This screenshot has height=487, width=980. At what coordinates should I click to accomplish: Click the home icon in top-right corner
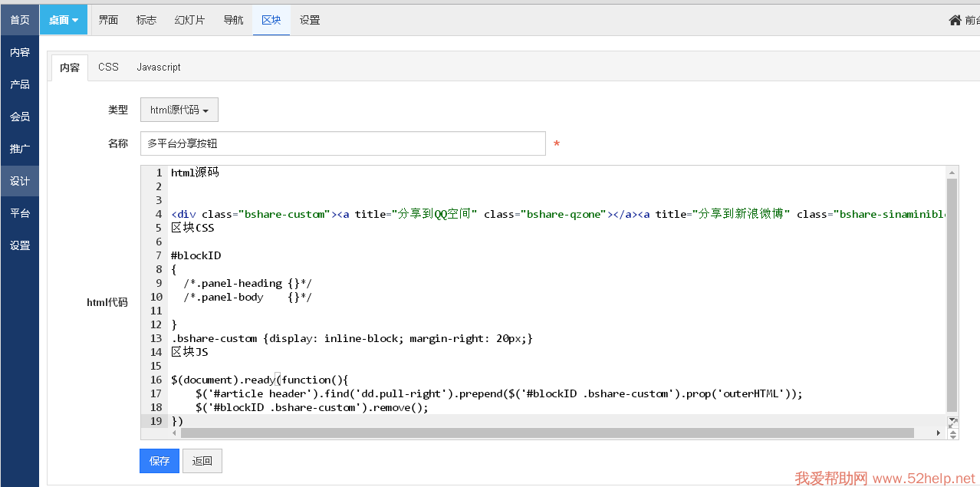[955, 20]
